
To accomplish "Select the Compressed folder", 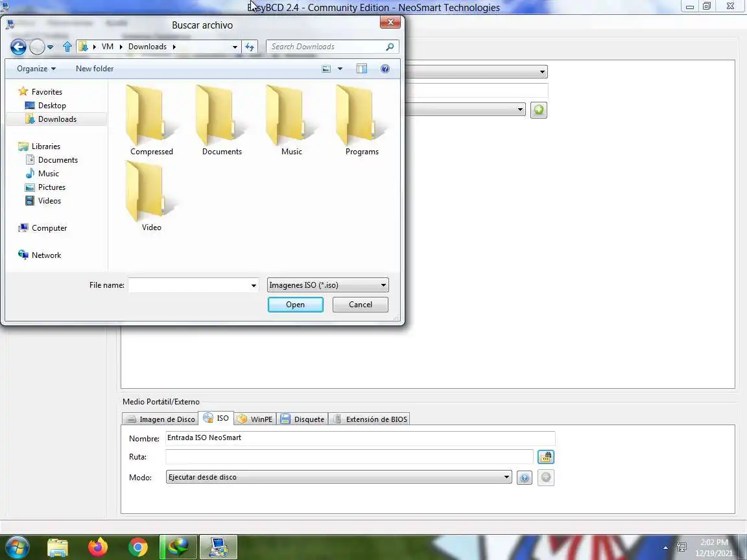I will pos(152,120).
